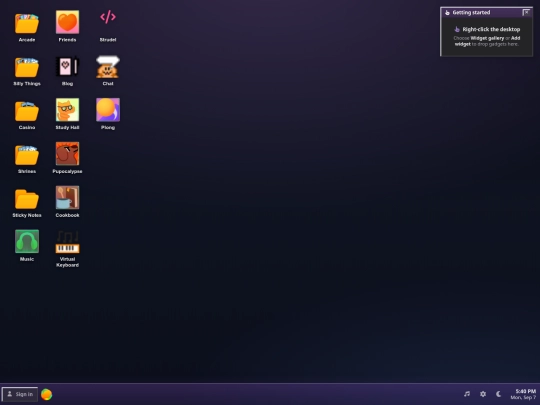Image resolution: width=540 pixels, height=405 pixels.
Task: Open the Study Hall icon
Action: click(x=68, y=110)
